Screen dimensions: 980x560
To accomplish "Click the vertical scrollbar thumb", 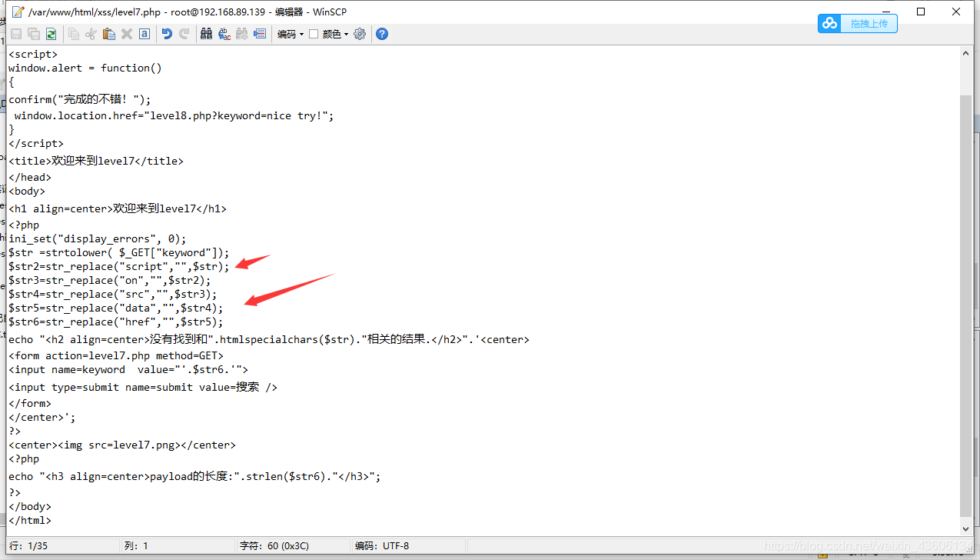I will tap(966, 305).
